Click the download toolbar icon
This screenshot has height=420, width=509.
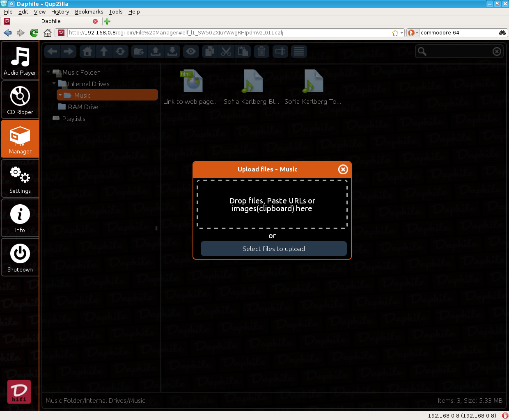[x=172, y=51]
